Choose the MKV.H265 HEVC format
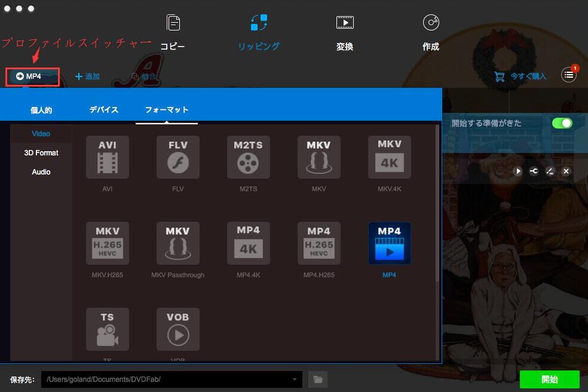Viewport: 588px width, 392px height. tap(108, 243)
